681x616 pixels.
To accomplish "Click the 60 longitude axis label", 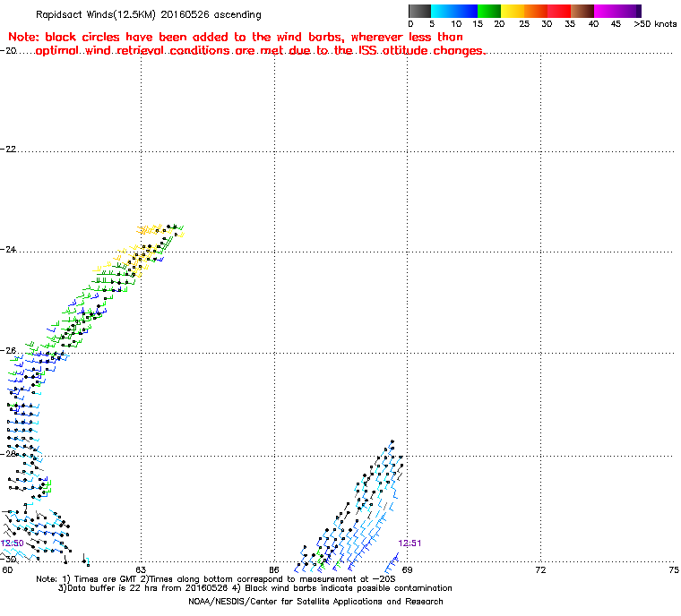I will [7, 569].
